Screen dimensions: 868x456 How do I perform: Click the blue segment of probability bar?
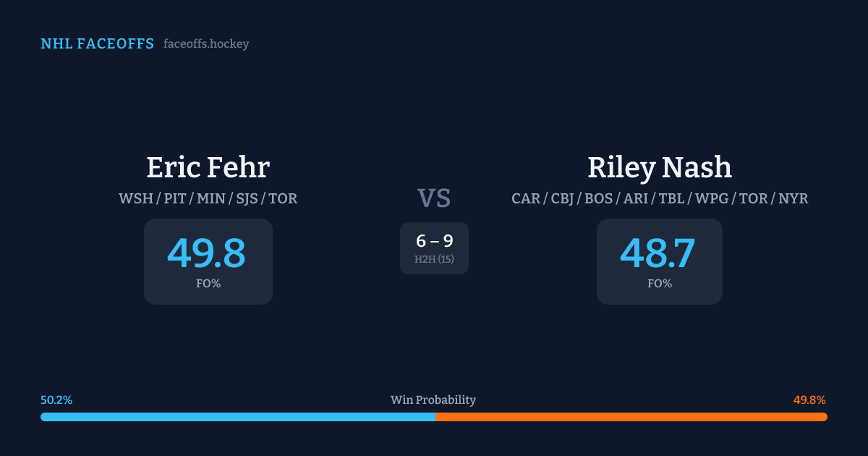pos(237,417)
